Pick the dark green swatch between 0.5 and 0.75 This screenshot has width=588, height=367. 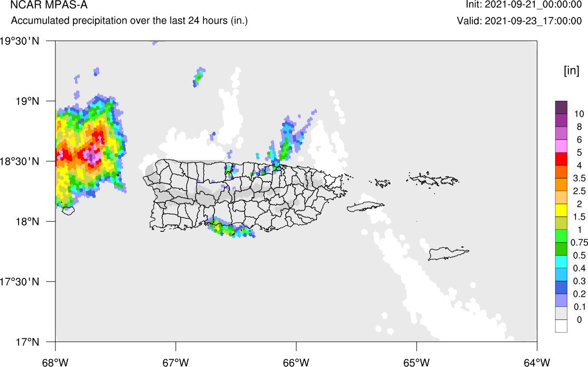[x=561, y=249]
